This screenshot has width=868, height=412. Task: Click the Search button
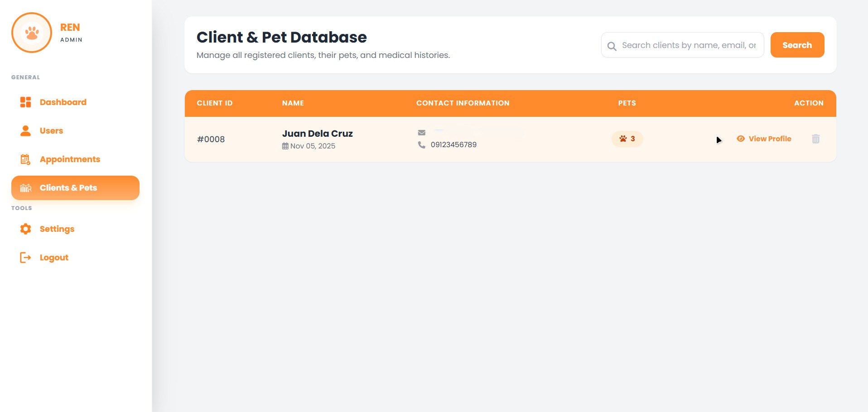797,45
